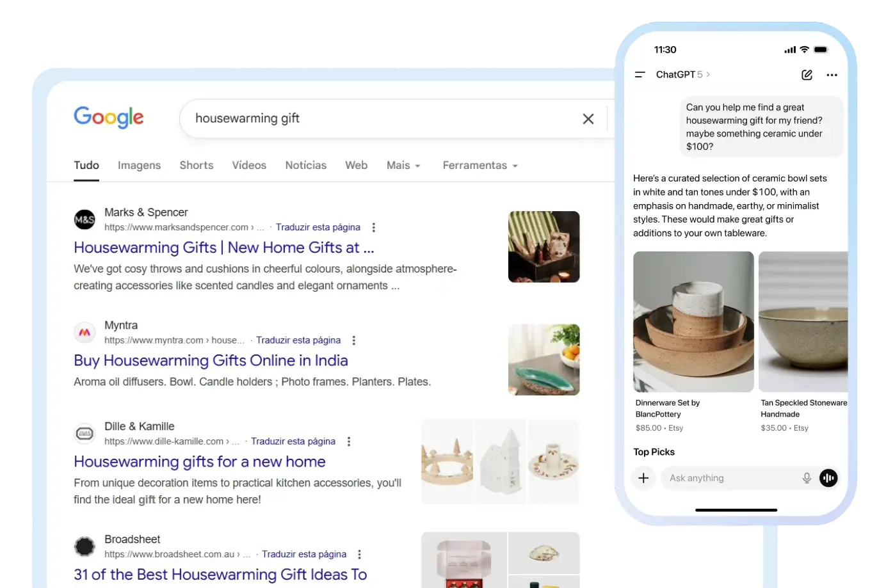
Task: Tap the microphone icon in ChatGPT input bar
Action: (806, 478)
